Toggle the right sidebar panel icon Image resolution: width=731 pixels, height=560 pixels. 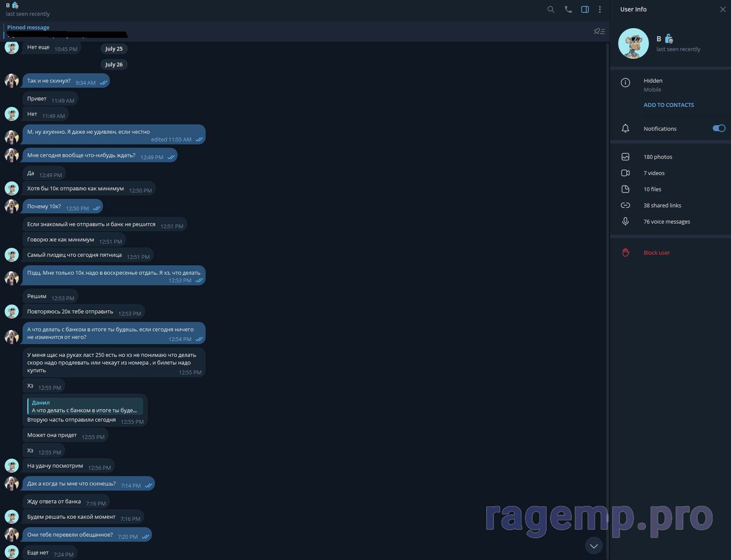pos(585,9)
